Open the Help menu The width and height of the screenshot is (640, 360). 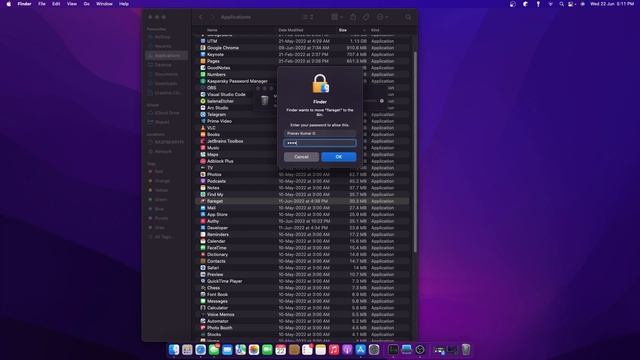(124, 4)
